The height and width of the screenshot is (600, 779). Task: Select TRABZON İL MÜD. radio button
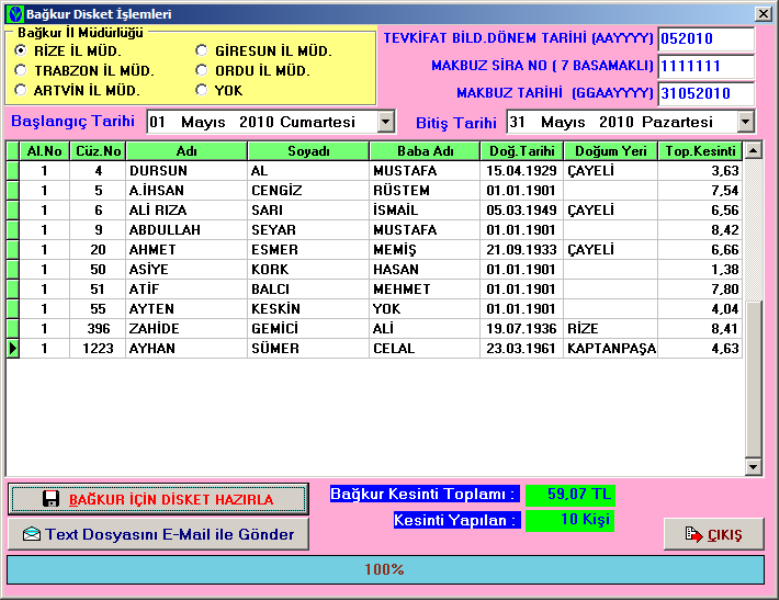[x=20, y=70]
